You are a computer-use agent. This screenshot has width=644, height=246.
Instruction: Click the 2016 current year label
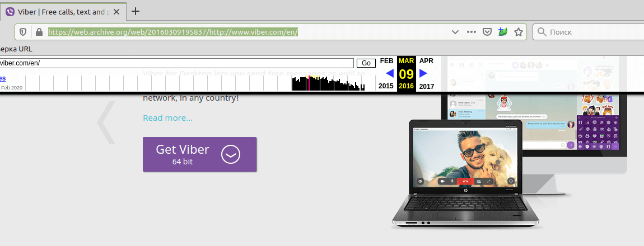point(406,86)
